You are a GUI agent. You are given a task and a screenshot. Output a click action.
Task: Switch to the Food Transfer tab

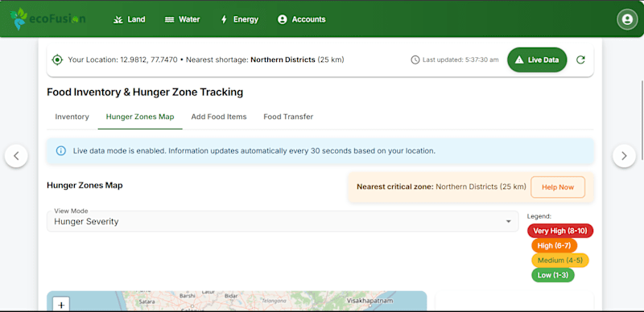tap(288, 117)
